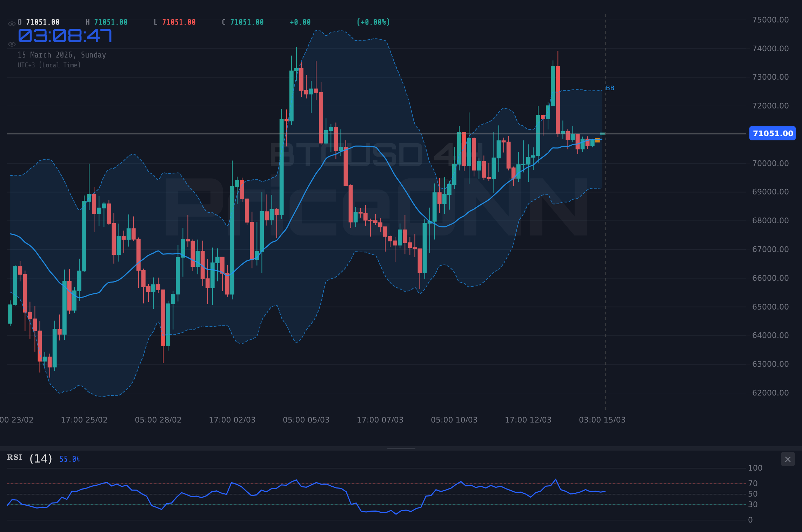Click the countdown timer showing 03:08:47
This screenshot has width=802, height=532.
65,36
